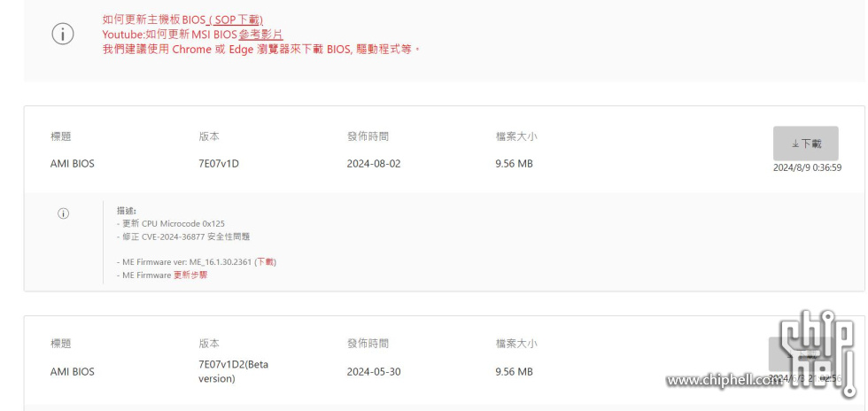Open the ME Firmware 更新步驟 link
Screen dimensions: 868x411
190,275
